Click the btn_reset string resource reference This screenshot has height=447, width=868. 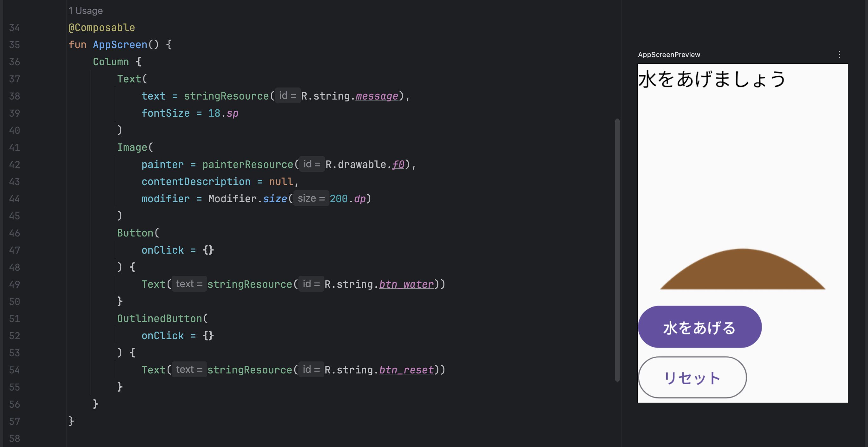[406, 370]
